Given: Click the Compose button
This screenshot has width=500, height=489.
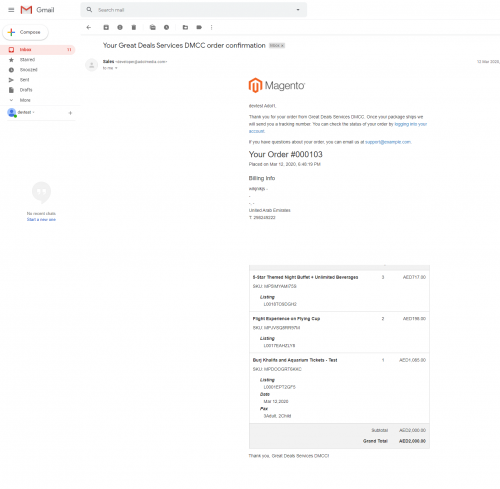Looking at the screenshot, I should pyautogui.click(x=25, y=32).
